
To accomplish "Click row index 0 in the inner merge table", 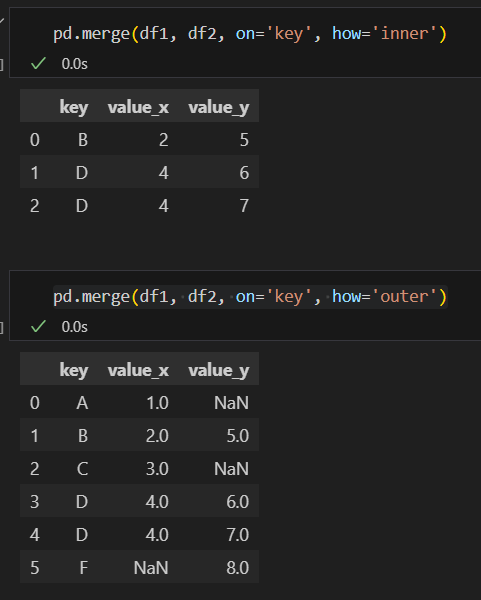I will pyautogui.click(x=35, y=140).
